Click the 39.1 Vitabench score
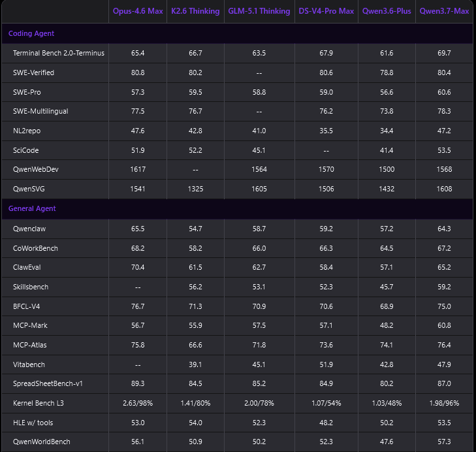 coord(195,364)
